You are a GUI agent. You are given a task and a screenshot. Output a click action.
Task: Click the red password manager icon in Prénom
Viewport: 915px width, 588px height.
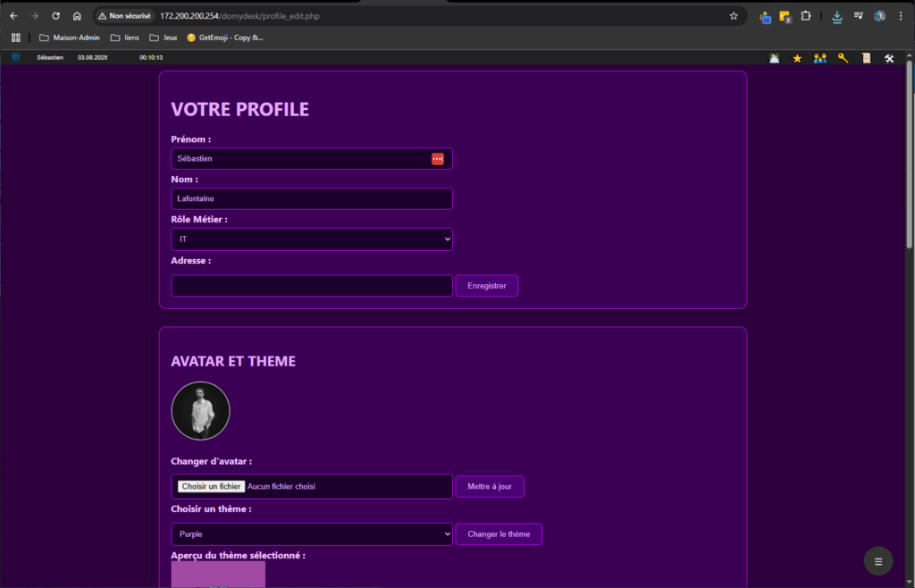pyautogui.click(x=437, y=159)
